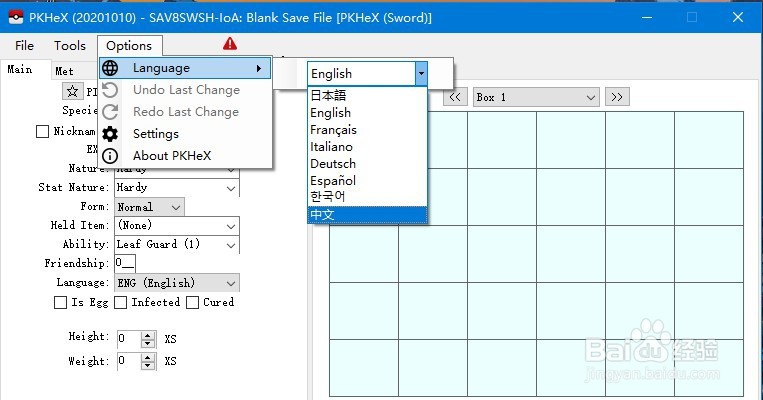The width and height of the screenshot is (763, 400).
Task: Click the gear icon next to Settings
Action: point(110,134)
